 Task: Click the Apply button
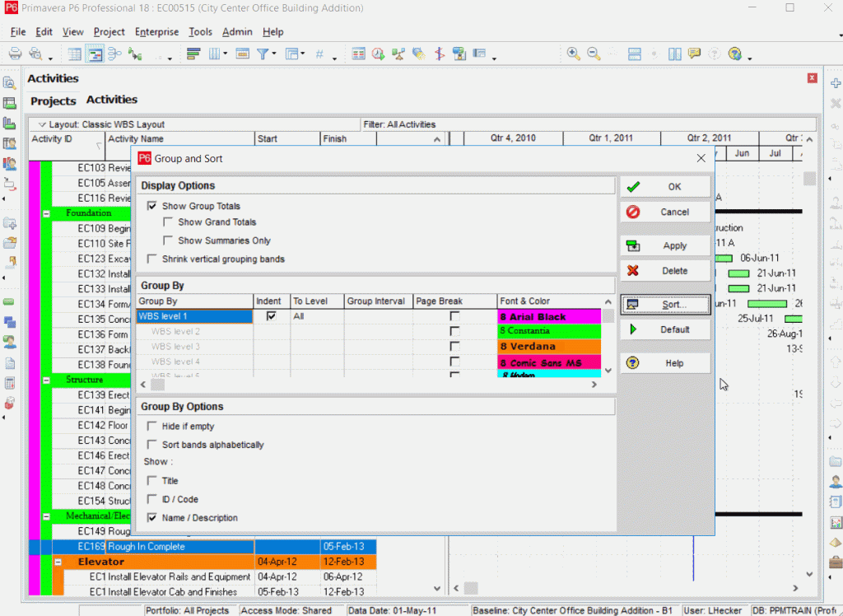665,246
